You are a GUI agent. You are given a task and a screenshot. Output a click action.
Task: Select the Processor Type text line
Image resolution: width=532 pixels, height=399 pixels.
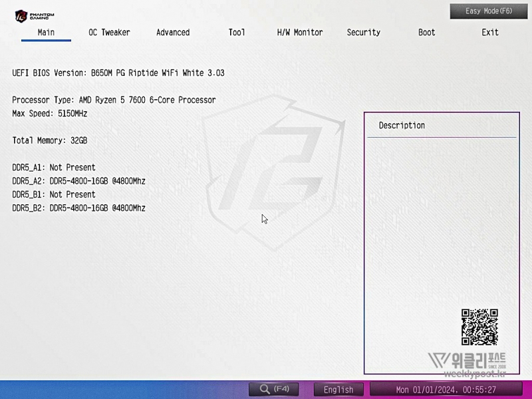tap(114, 100)
